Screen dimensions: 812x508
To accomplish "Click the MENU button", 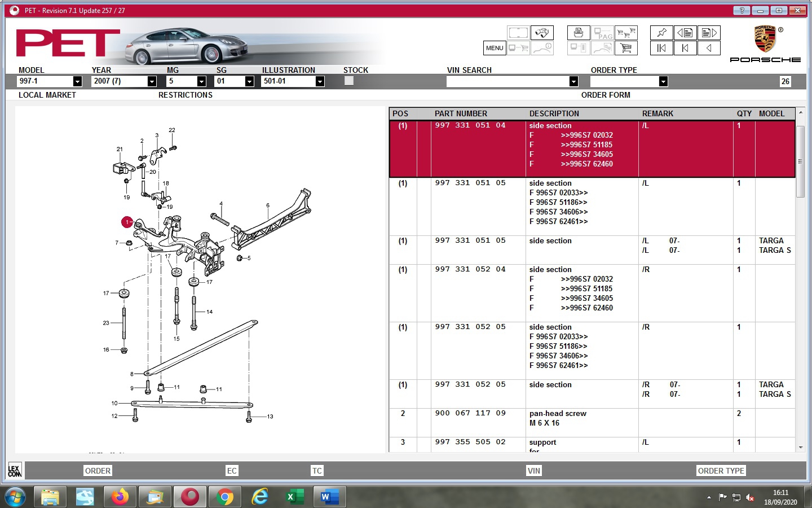I will coord(494,48).
